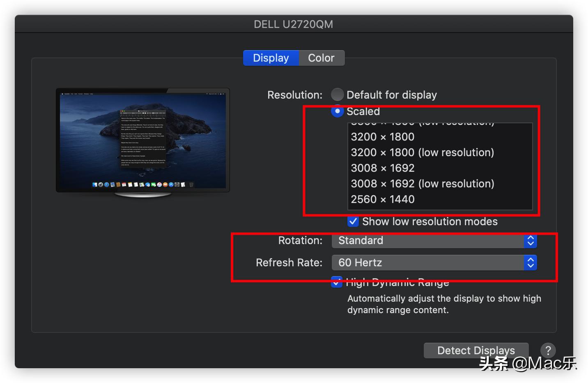Open the Refresh Rate dropdown
This screenshot has height=383, width=588.
(x=434, y=263)
